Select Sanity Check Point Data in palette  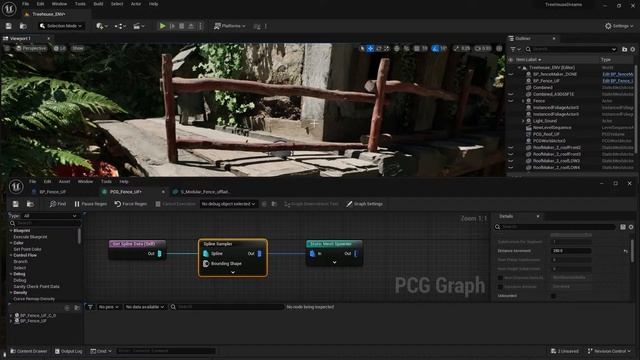pyautogui.click(x=36, y=287)
